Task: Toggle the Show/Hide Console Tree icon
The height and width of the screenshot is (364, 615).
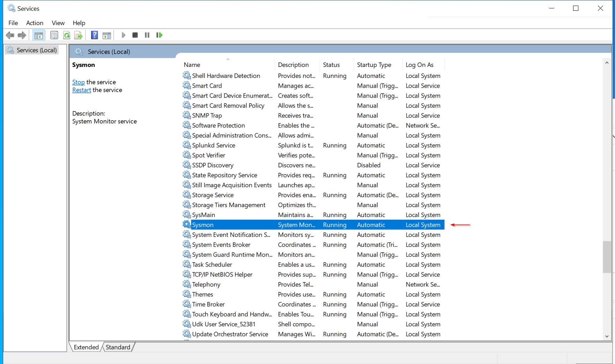Action: [39, 35]
